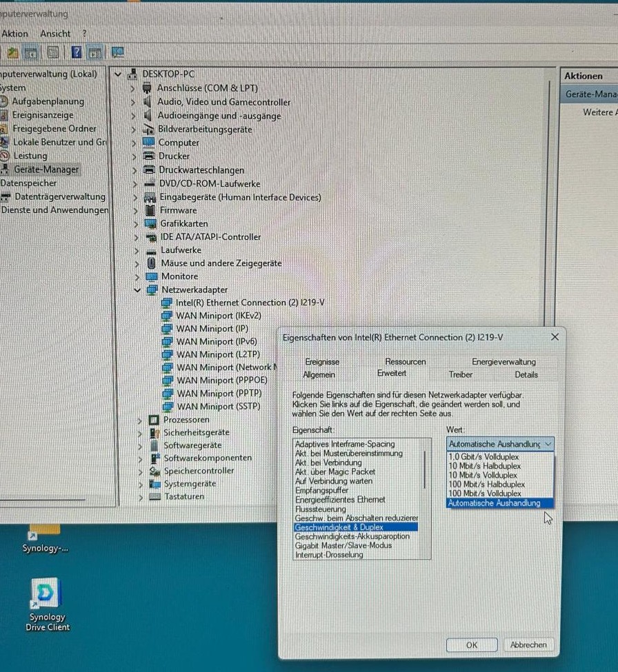
Task: Select Gigabit Master/Slave-Modus property
Action: click(356, 546)
